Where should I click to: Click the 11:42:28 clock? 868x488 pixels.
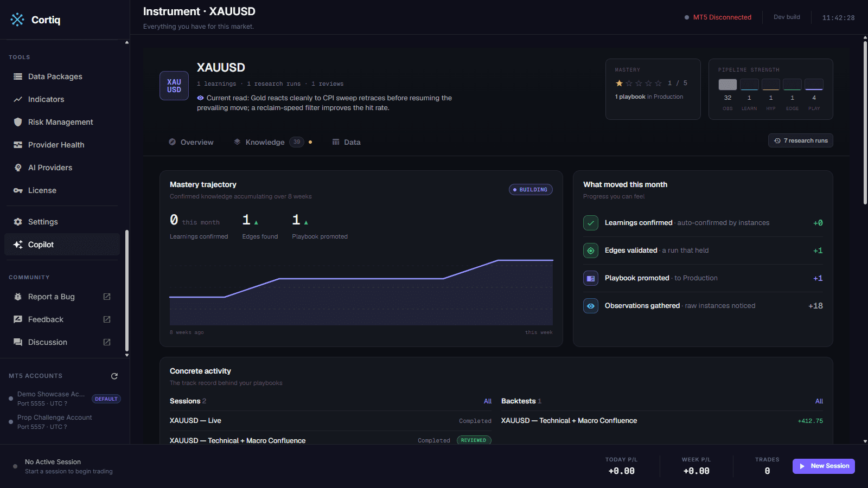tap(838, 18)
